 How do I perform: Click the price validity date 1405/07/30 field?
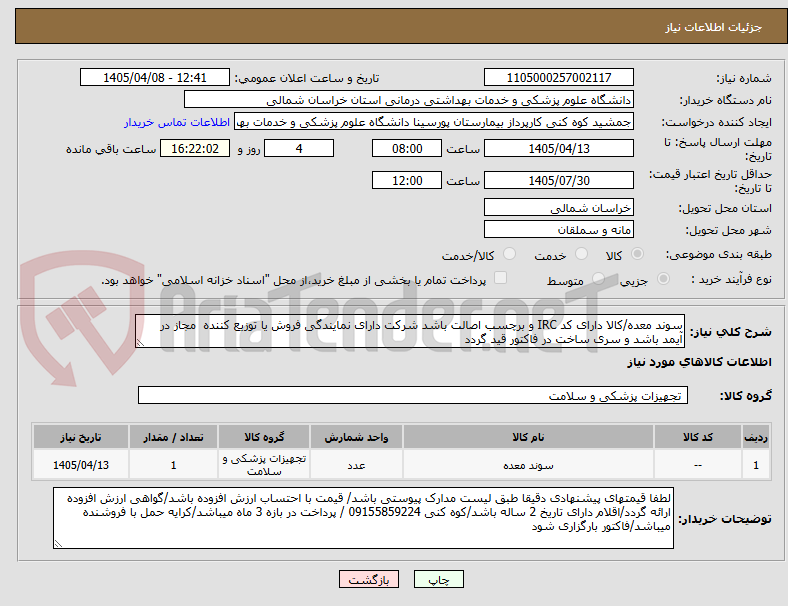point(559,180)
